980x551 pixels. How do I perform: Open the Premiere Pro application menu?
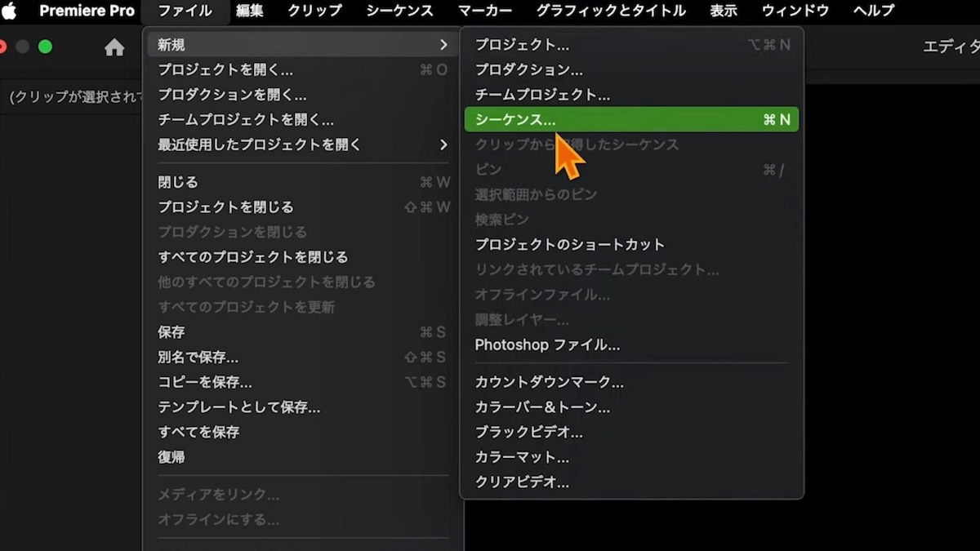pyautogui.click(x=87, y=11)
